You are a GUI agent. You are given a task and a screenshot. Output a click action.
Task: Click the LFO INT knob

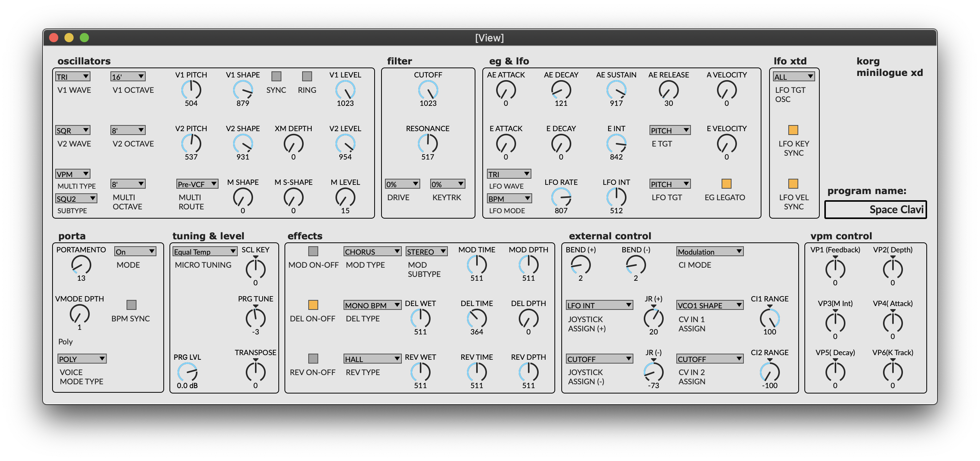(616, 198)
